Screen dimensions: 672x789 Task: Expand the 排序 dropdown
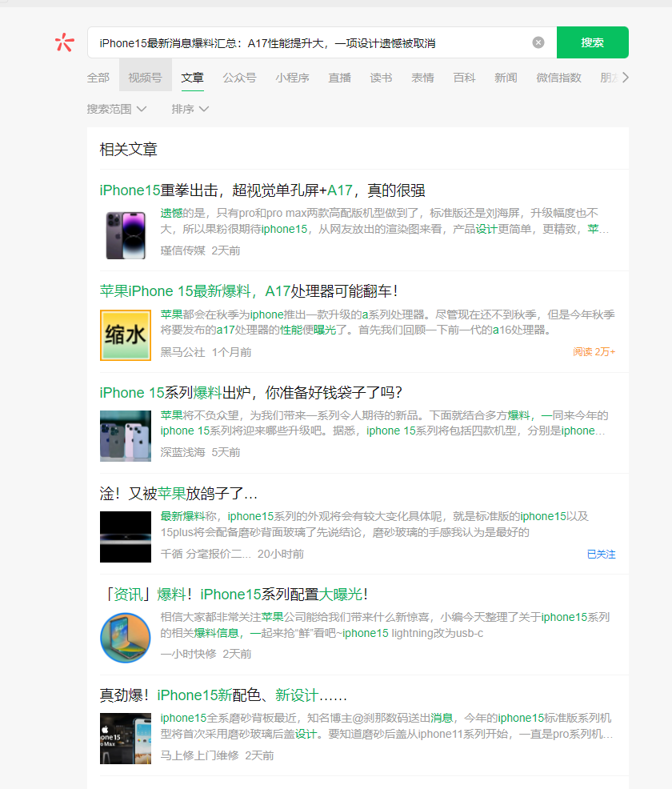(x=190, y=109)
